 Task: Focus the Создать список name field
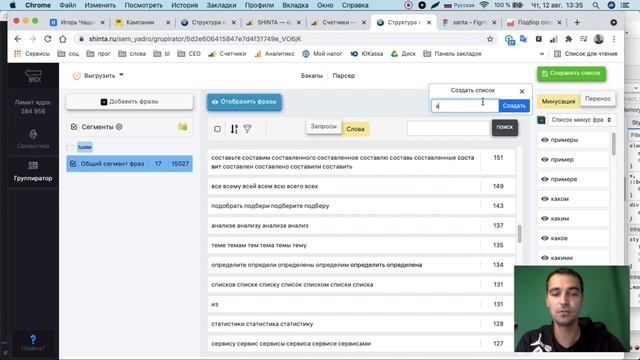[x=465, y=106]
